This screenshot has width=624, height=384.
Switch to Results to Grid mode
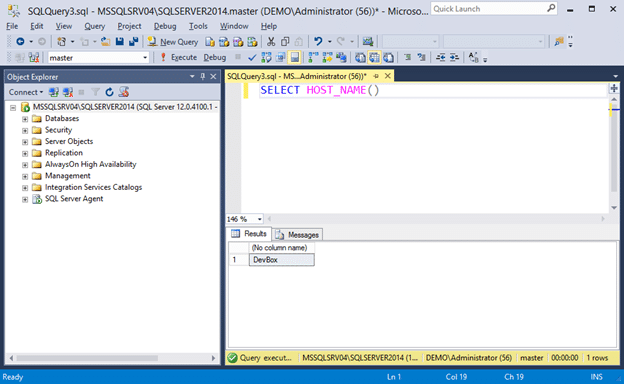374,58
